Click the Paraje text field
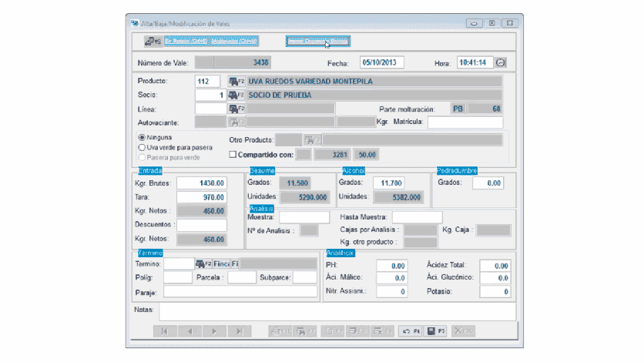 240,292
